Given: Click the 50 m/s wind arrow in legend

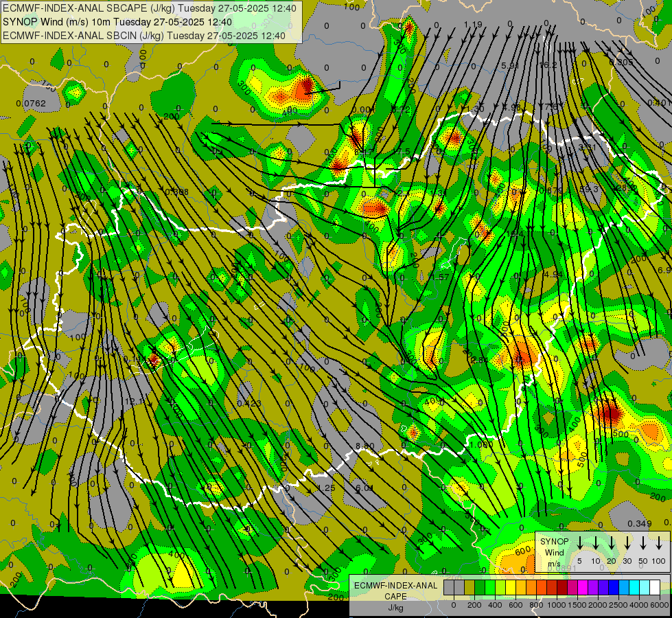Looking at the screenshot, I should click(x=643, y=543).
